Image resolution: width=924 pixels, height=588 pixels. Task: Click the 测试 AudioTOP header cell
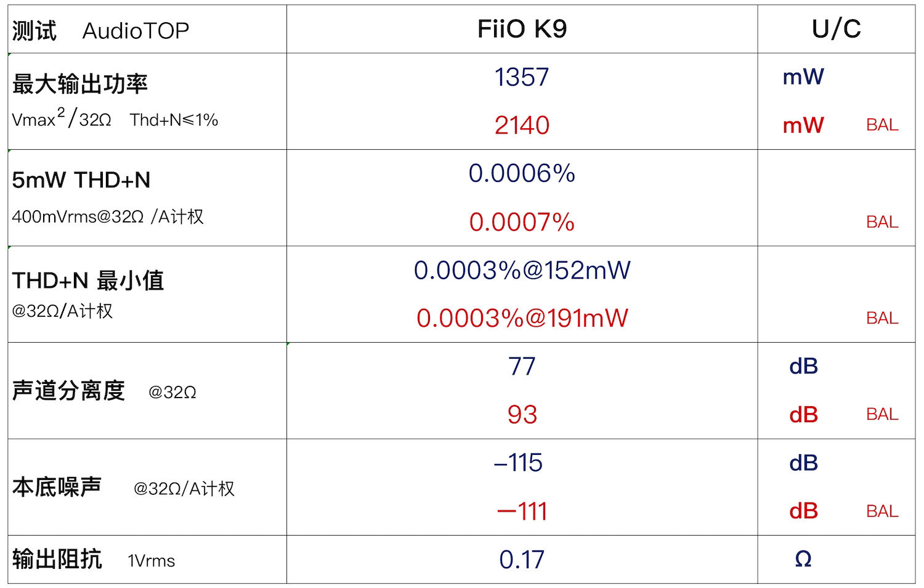[100, 30]
